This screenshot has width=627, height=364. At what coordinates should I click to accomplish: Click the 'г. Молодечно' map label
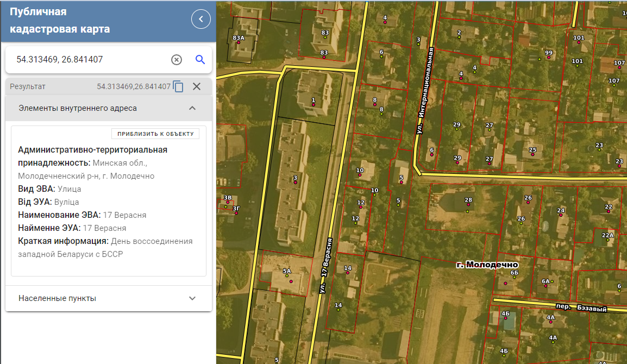487,265
